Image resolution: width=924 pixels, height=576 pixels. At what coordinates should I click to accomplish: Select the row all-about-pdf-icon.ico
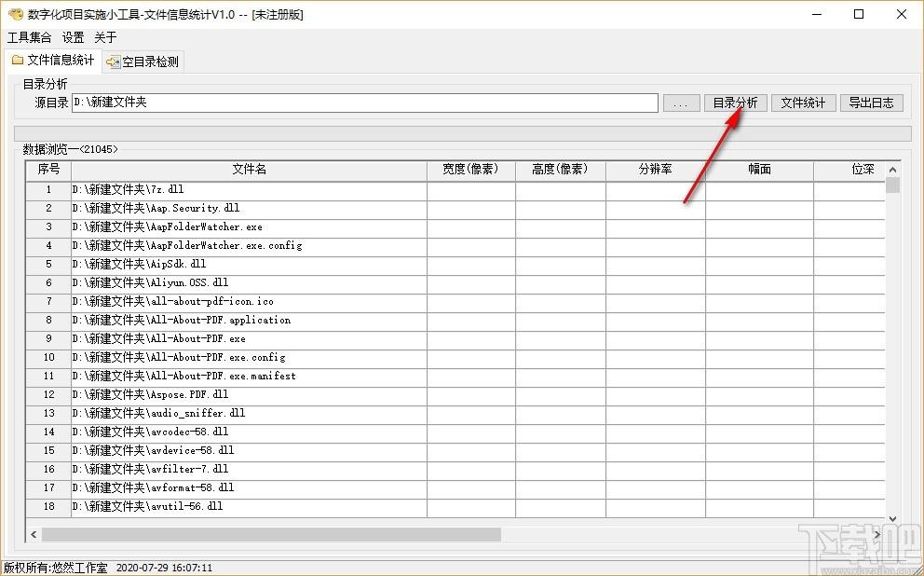[x=455, y=302]
